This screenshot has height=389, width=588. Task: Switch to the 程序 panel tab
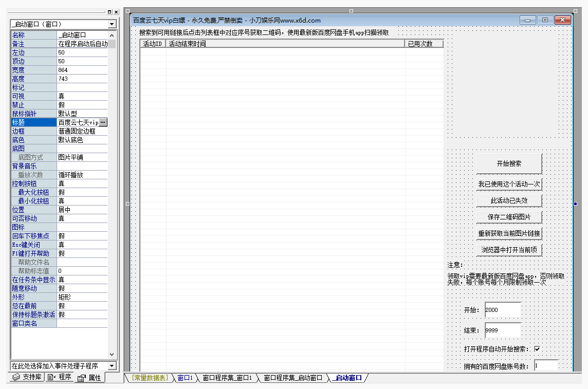pyautogui.click(x=60, y=378)
